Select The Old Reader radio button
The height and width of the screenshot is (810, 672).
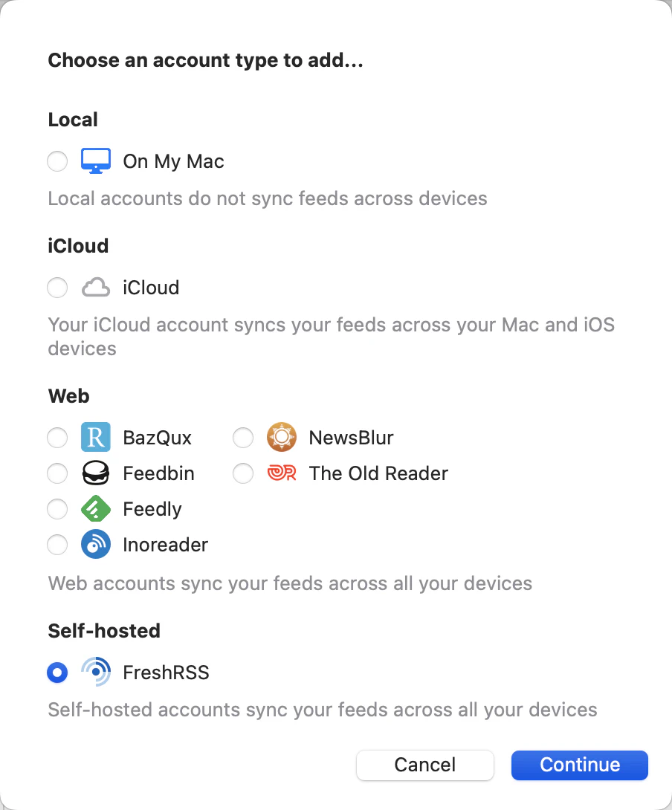243,473
